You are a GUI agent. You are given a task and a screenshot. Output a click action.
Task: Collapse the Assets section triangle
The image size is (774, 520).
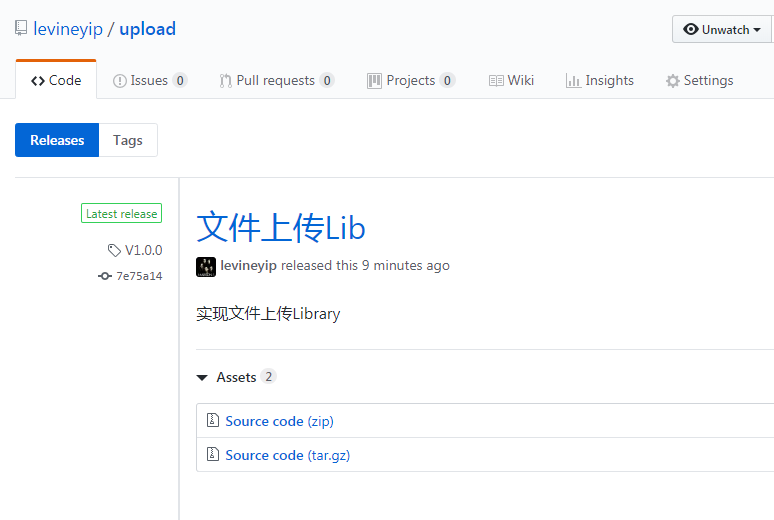(202, 378)
